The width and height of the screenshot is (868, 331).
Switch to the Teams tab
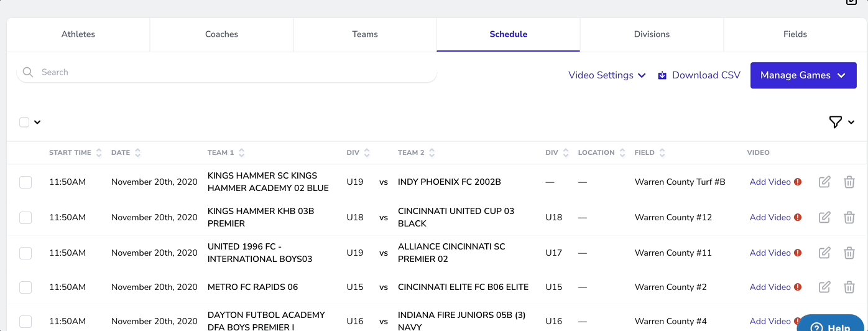pyautogui.click(x=365, y=34)
